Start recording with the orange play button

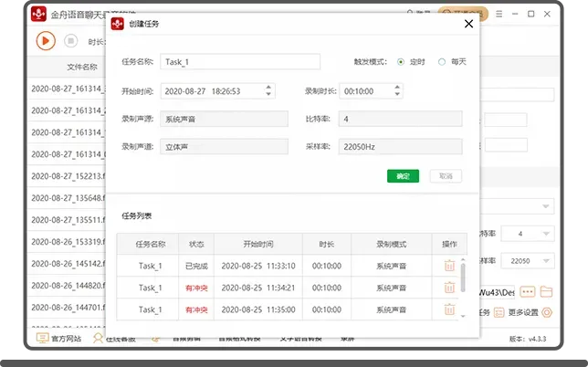pos(46,40)
